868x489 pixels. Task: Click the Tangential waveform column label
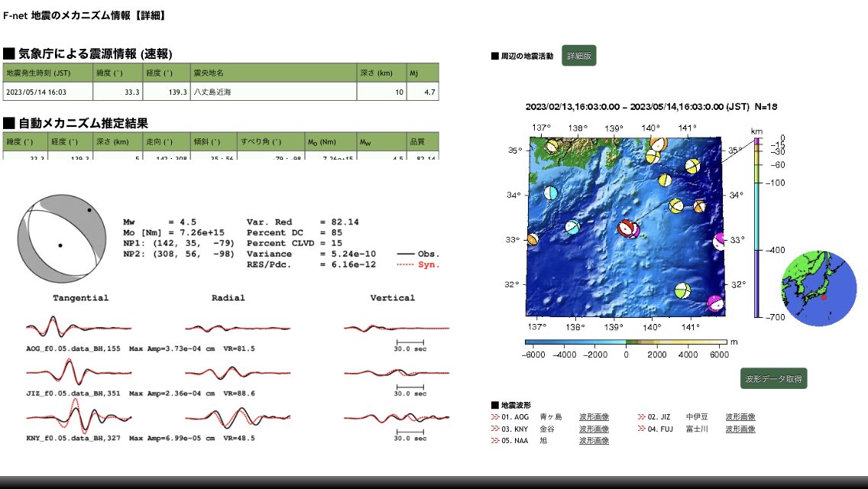click(81, 298)
